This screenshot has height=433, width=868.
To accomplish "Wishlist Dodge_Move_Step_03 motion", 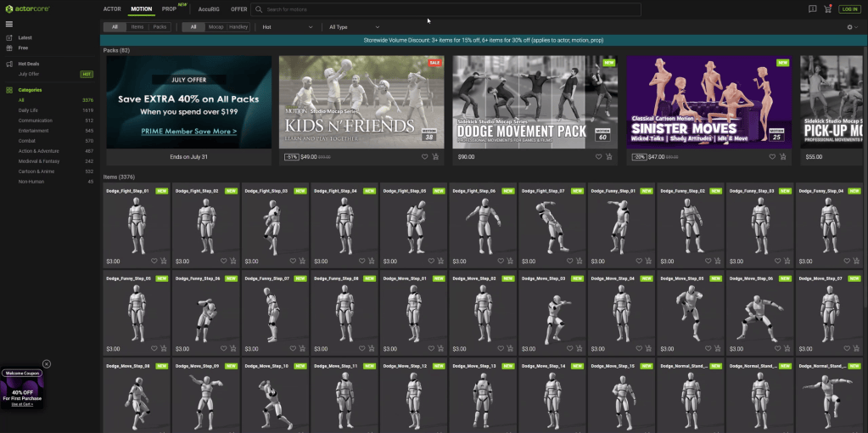I will click(x=569, y=348).
